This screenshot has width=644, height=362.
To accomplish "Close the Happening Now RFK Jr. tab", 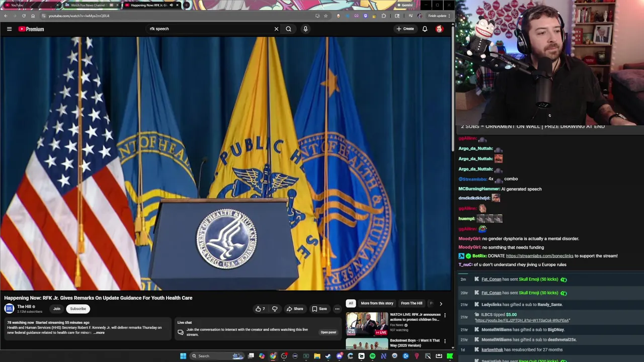I will point(177,5).
